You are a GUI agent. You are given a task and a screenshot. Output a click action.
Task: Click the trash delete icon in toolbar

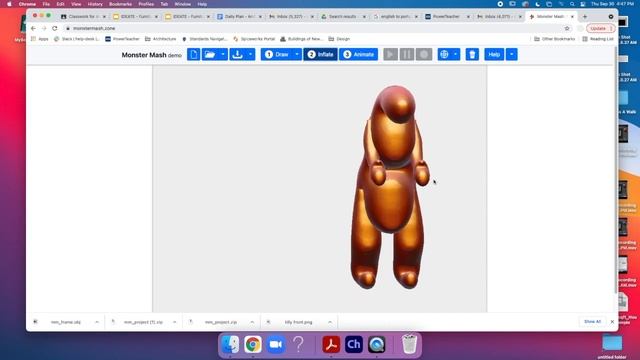click(472, 54)
